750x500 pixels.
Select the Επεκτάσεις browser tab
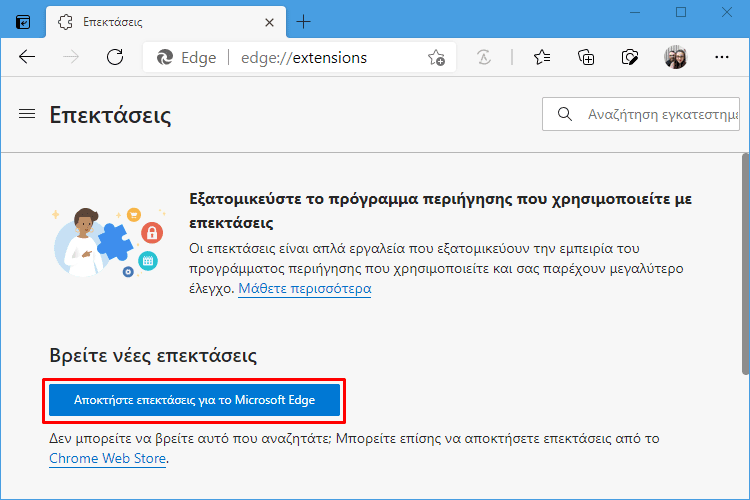(166, 22)
